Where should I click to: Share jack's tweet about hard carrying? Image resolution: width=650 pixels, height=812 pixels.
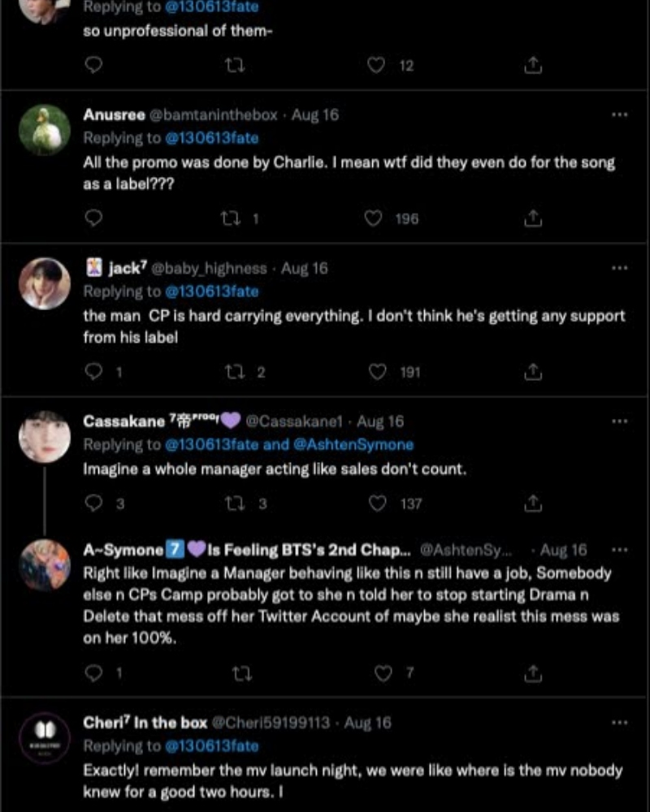(x=533, y=372)
